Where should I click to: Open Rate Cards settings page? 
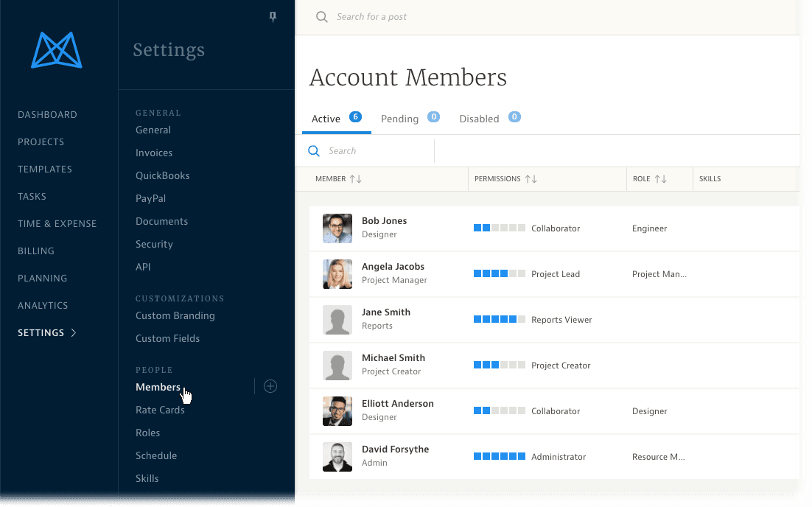pyautogui.click(x=160, y=410)
